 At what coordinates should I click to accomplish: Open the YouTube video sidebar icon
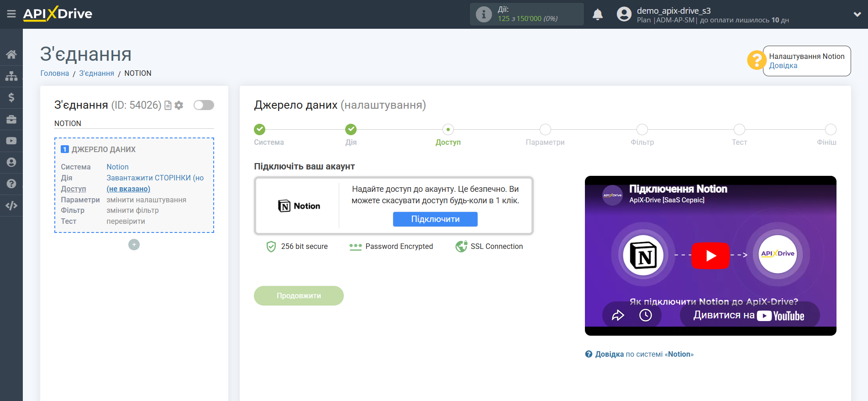point(11,141)
